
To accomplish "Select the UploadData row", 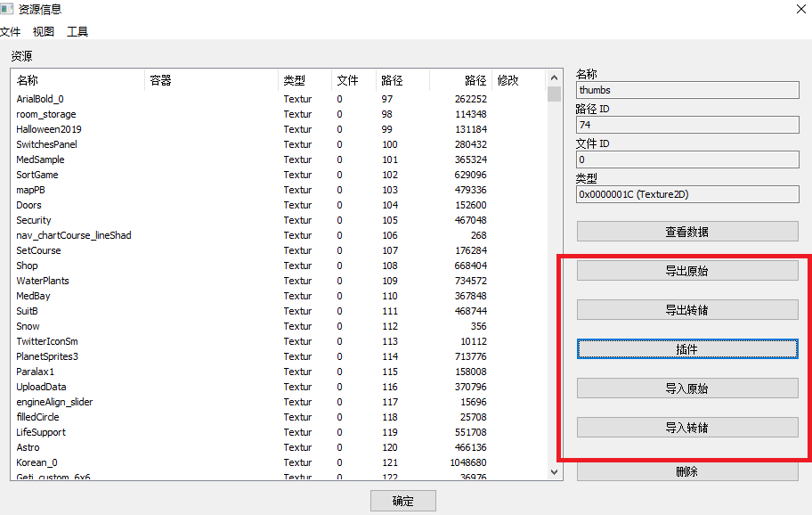I will (x=279, y=387).
